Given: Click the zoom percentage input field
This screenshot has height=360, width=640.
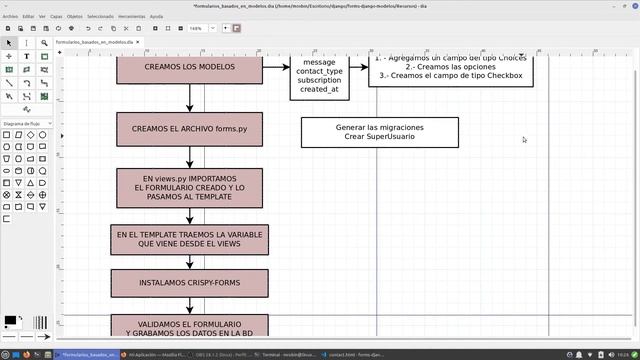Looking at the screenshot, I should (x=198, y=29).
